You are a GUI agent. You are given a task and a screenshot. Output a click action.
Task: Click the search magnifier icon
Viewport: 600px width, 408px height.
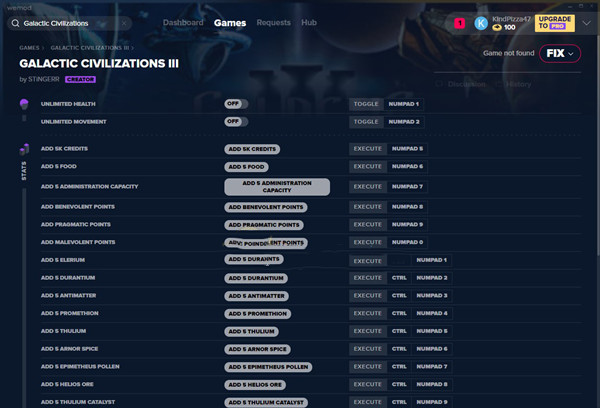(x=14, y=22)
